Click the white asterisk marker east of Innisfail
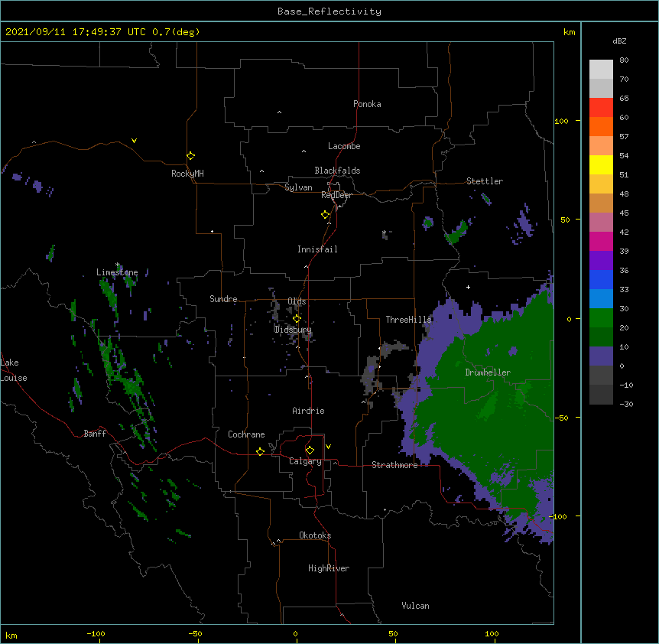 384,233
